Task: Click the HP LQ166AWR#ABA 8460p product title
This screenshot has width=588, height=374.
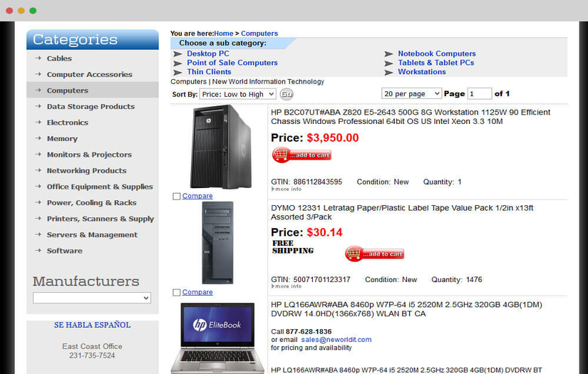Action: 406,309
